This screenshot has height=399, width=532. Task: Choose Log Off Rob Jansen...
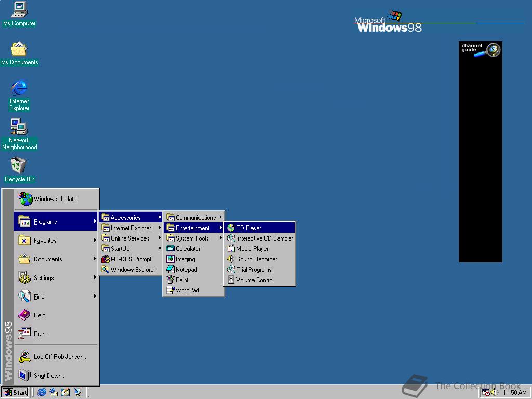56,357
